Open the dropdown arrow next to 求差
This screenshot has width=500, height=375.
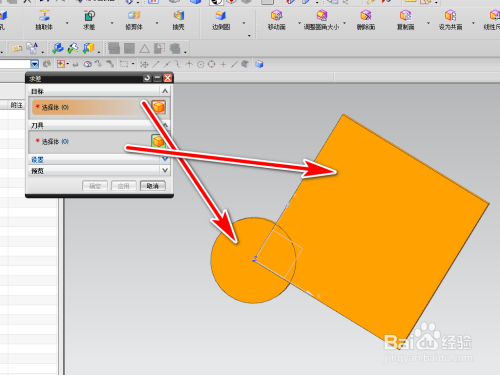(x=112, y=23)
